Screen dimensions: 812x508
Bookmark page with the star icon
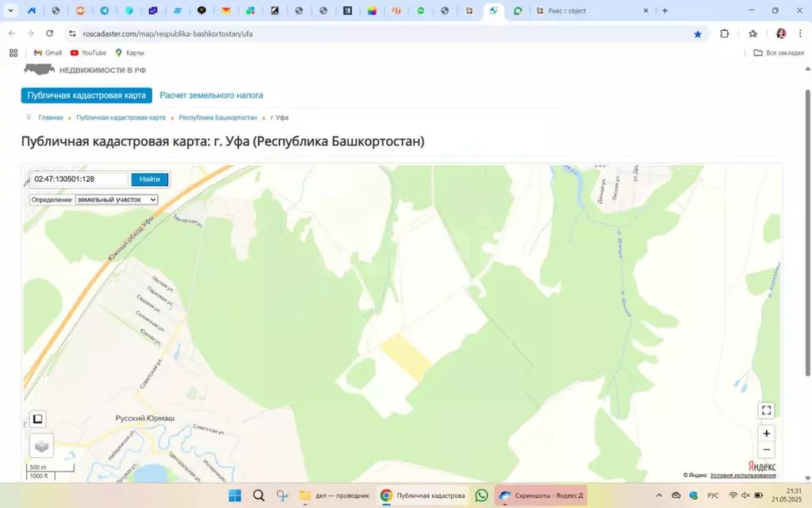[698, 34]
